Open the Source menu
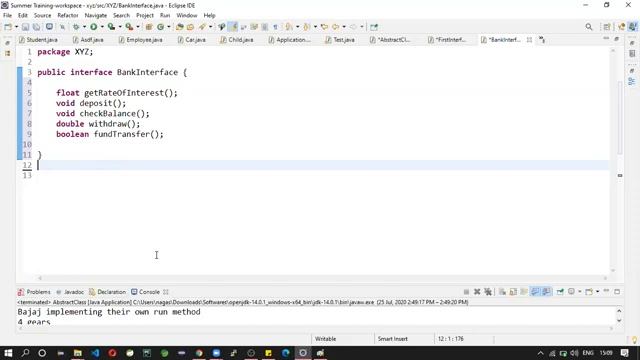 (42, 15)
